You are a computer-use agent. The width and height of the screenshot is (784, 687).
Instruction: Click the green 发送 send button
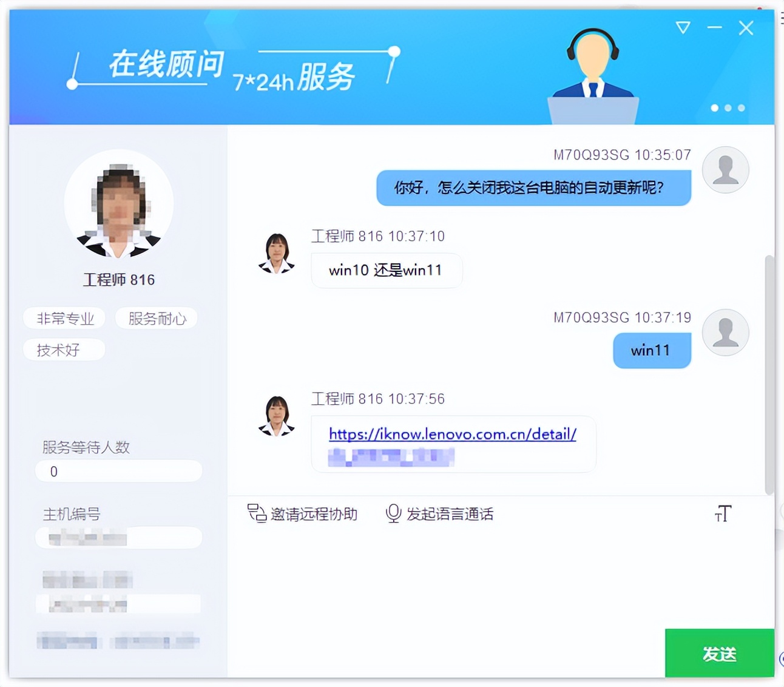tap(720, 654)
